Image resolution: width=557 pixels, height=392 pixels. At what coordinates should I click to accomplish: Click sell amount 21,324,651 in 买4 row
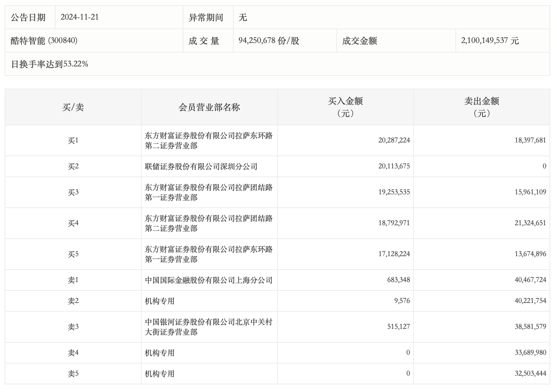(x=530, y=223)
